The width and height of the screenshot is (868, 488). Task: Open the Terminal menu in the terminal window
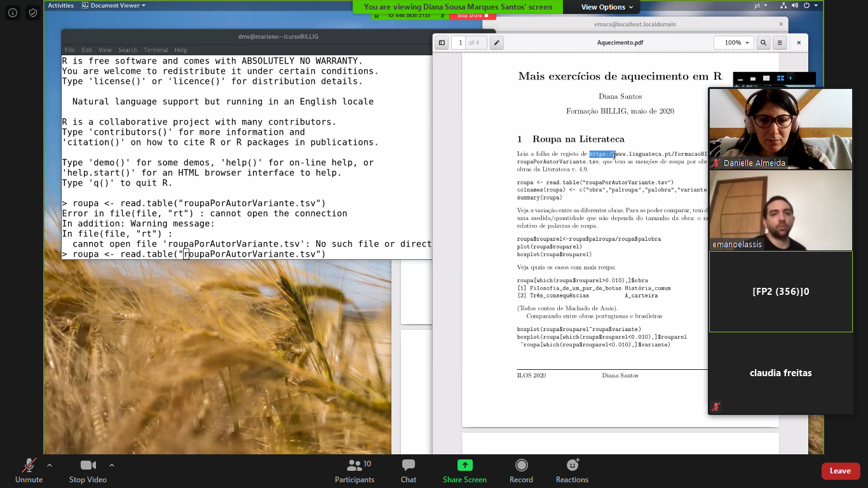[156, 50]
